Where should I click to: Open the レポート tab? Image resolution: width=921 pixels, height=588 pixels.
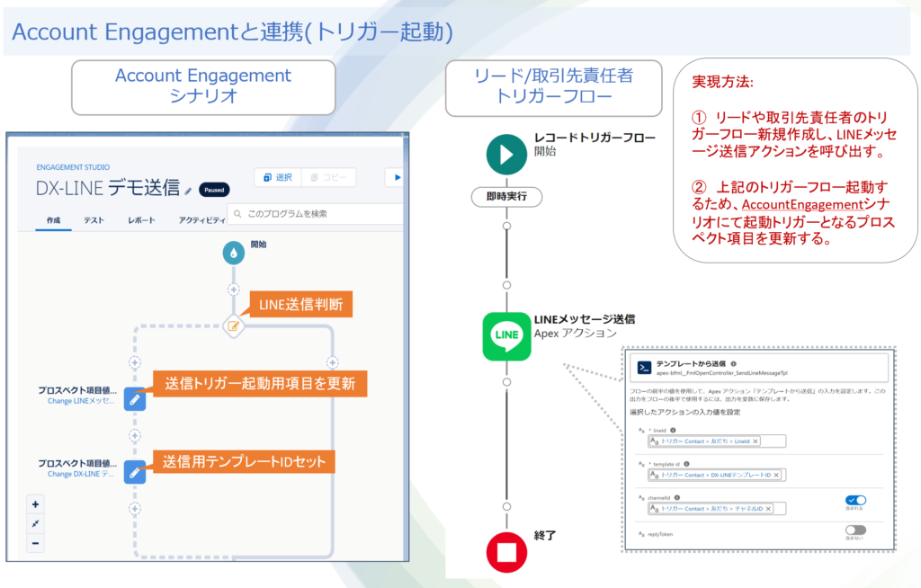coord(140,220)
